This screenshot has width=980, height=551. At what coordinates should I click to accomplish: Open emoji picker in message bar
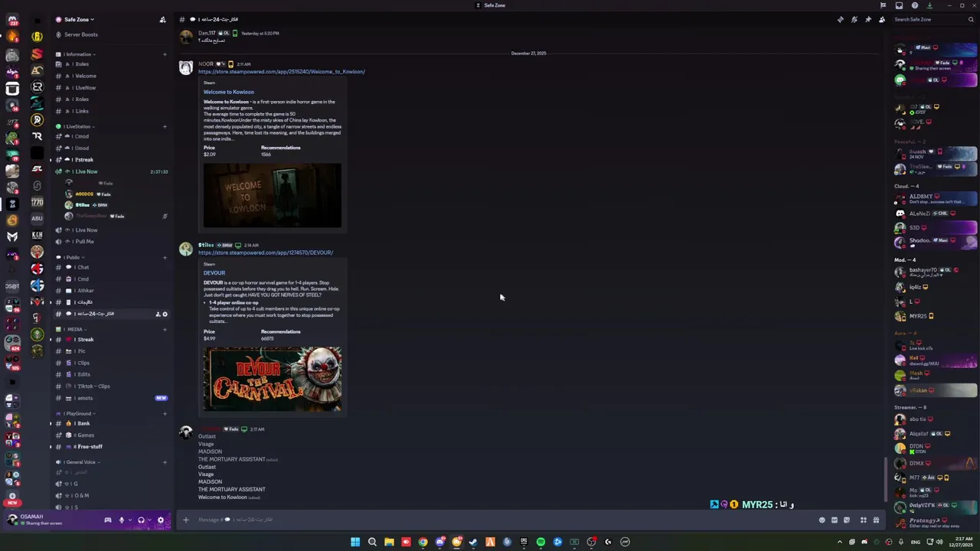(x=822, y=520)
